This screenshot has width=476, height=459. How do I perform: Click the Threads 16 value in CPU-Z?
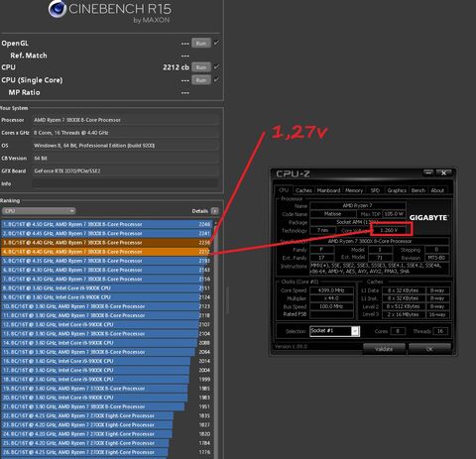440,331
